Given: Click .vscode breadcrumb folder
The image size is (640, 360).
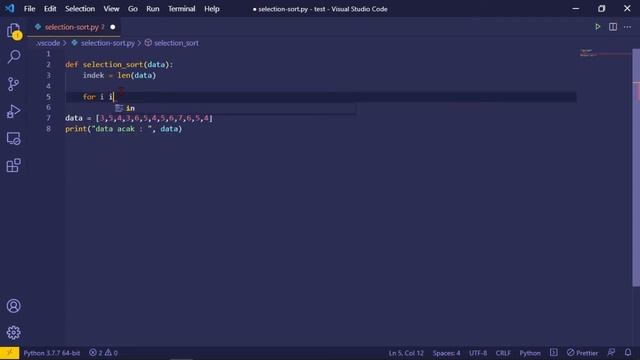Looking at the screenshot, I should [x=48, y=43].
